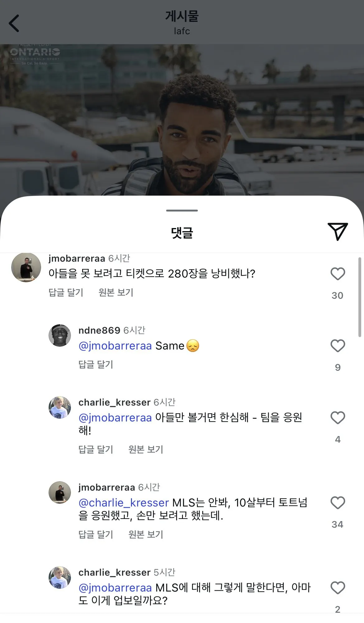Like jmobarreraa's comment with 30 likes

[338, 274]
